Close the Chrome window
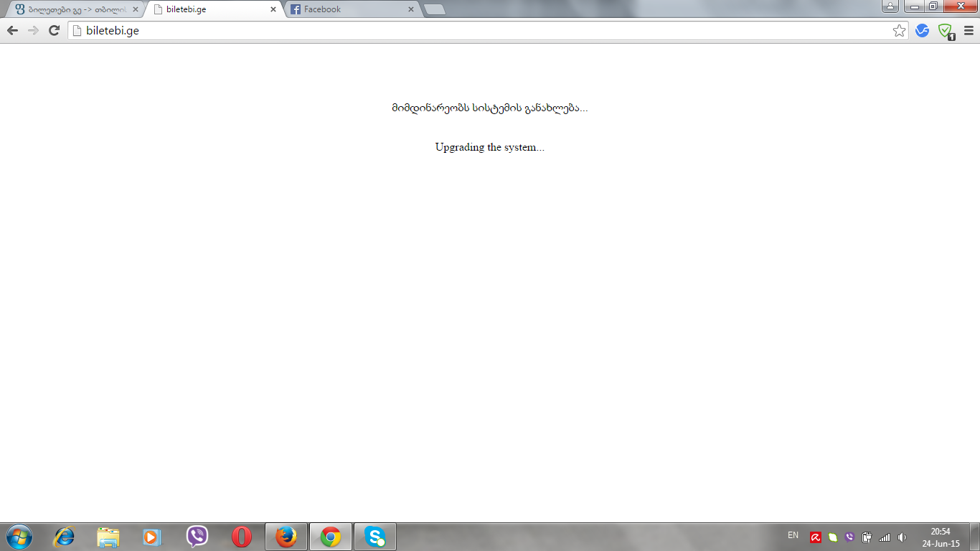 [x=960, y=6]
